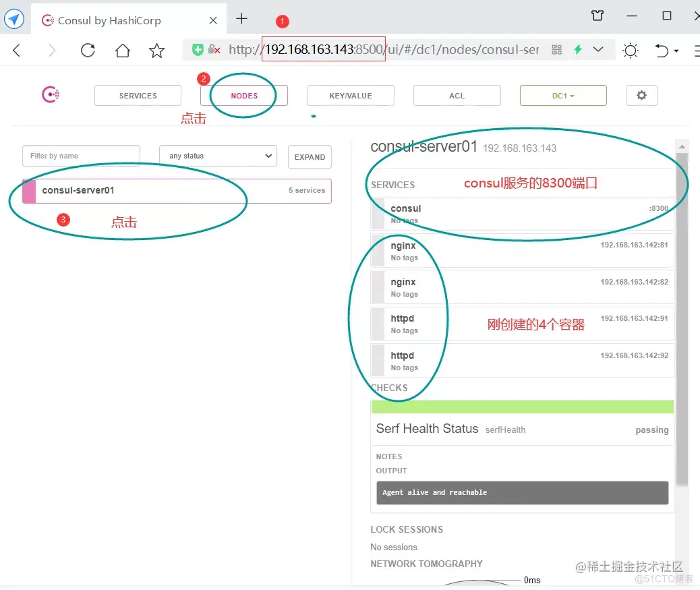Open the consul service on port 8300
700x590 pixels.
point(523,214)
